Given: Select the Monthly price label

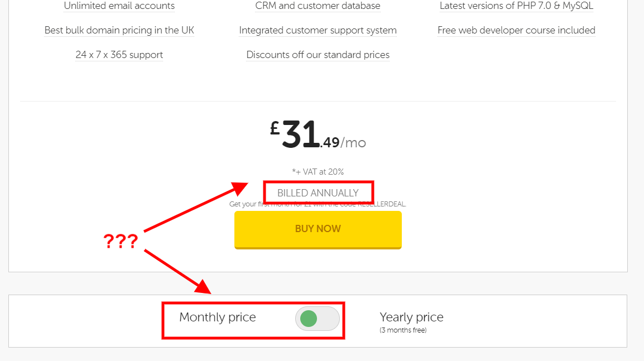Looking at the screenshot, I should pos(217,317).
